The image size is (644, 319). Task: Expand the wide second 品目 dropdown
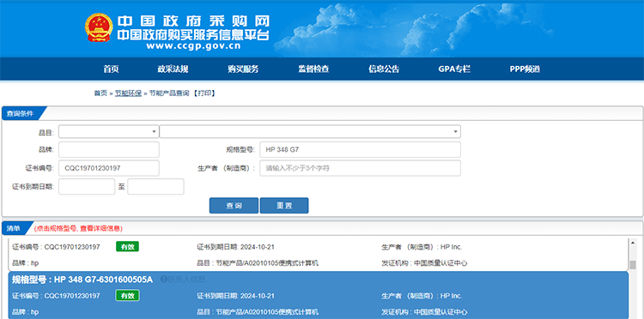click(x=310, y=131)
